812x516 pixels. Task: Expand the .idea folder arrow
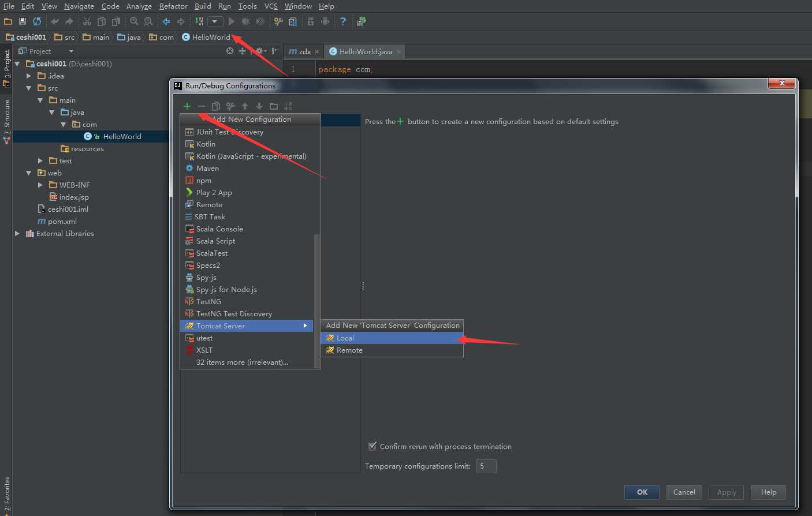pos(29,76)
